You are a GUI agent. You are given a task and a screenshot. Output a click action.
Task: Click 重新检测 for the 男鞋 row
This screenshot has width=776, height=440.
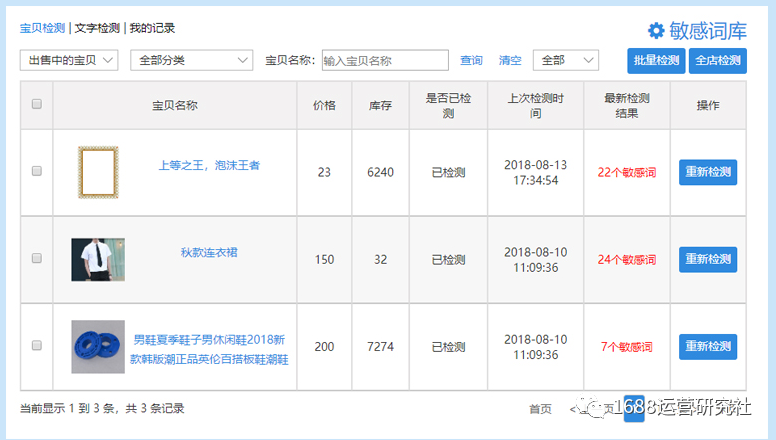click(708, 346)
